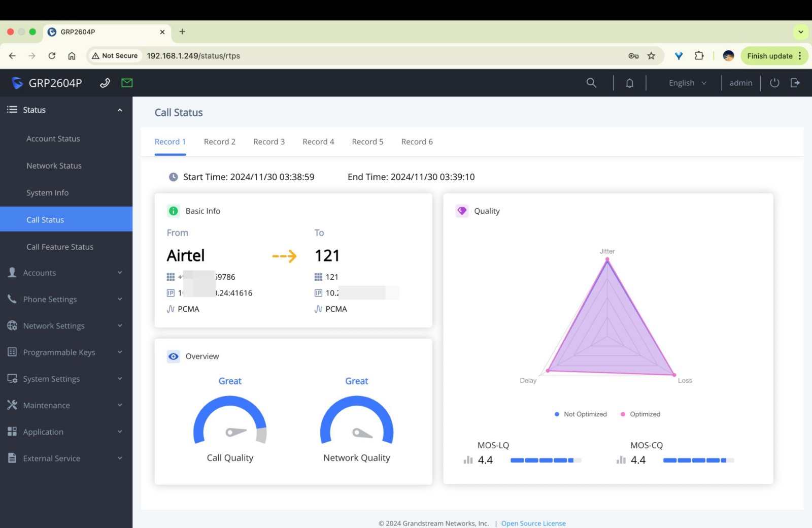Click the clock icon beside Start Time
812x528 pixels.
173,177
